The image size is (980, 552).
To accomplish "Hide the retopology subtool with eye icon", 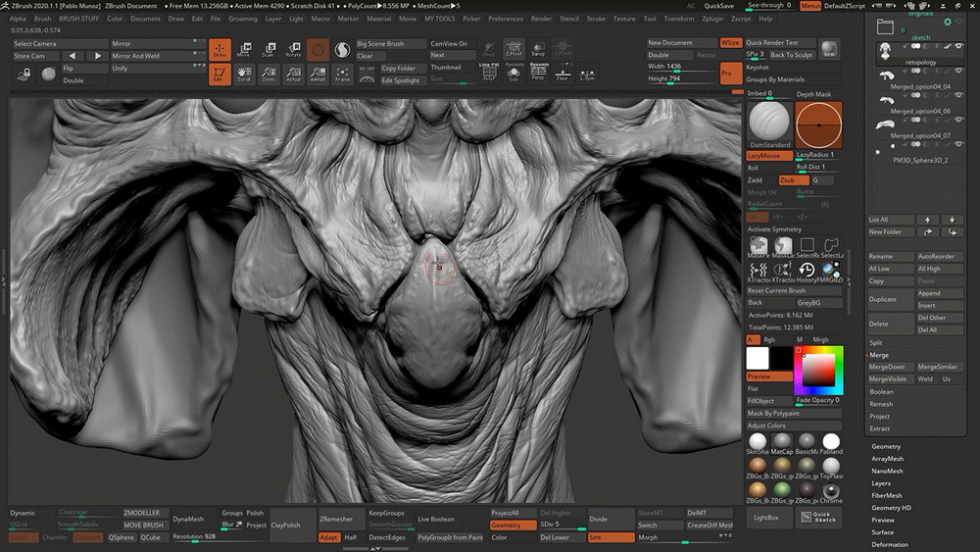I will (958, 46).
